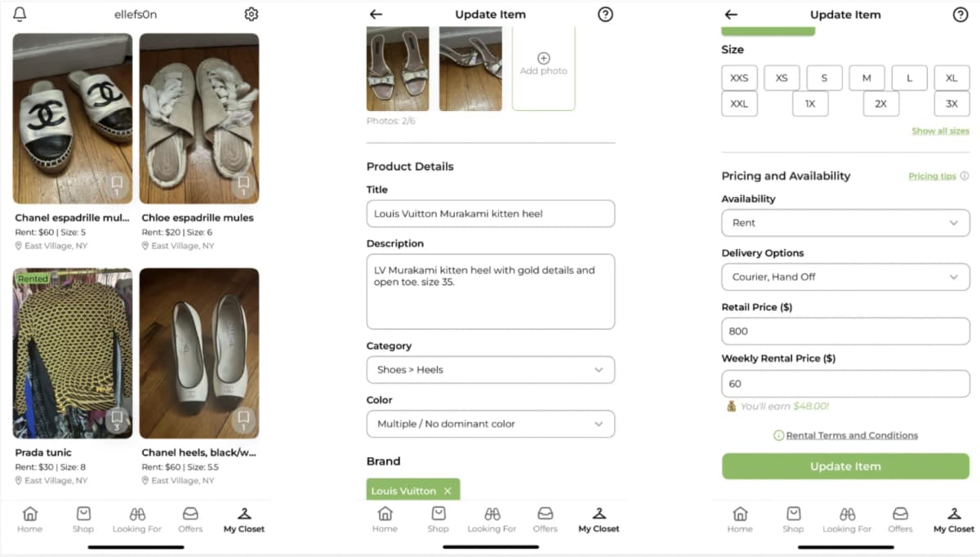Tap the Add photo plus tile
This screenshot has height=557, width=980.
(x=543, y=68)
